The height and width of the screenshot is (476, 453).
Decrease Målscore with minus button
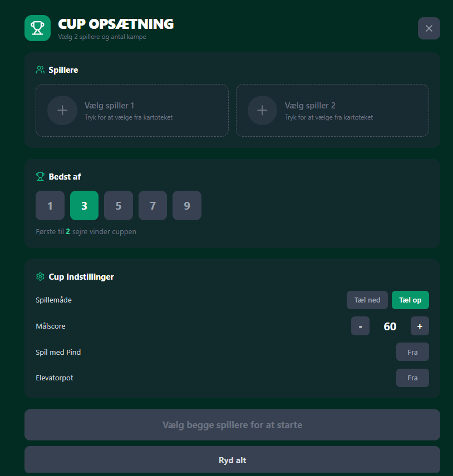360,326
